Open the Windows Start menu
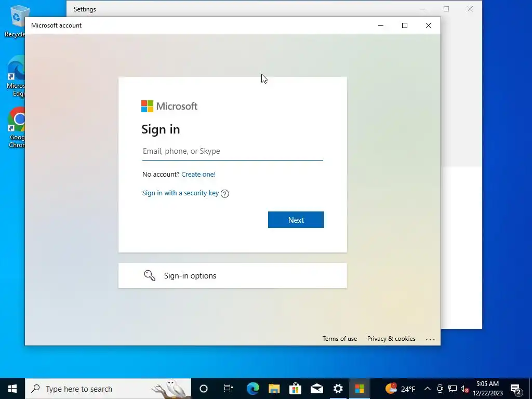 (12, 389)
